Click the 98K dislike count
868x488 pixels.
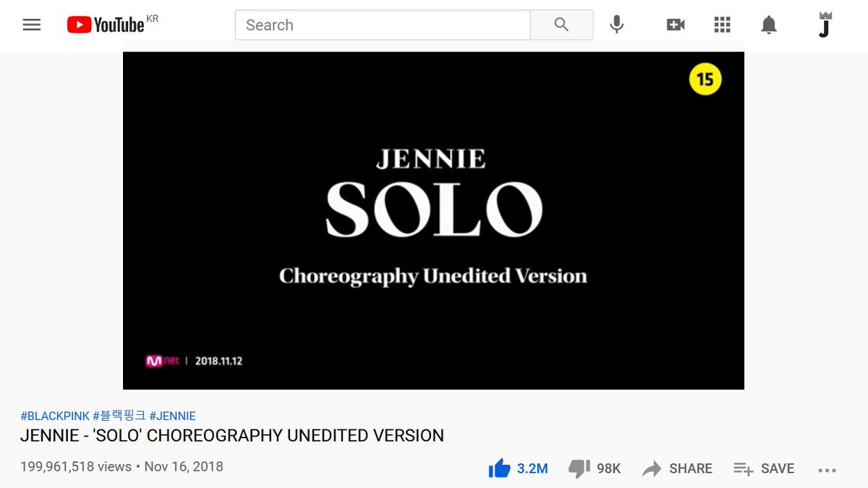609,468
